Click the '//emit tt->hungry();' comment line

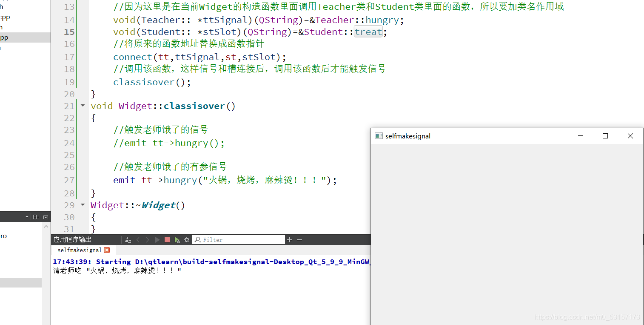[169, 143]
